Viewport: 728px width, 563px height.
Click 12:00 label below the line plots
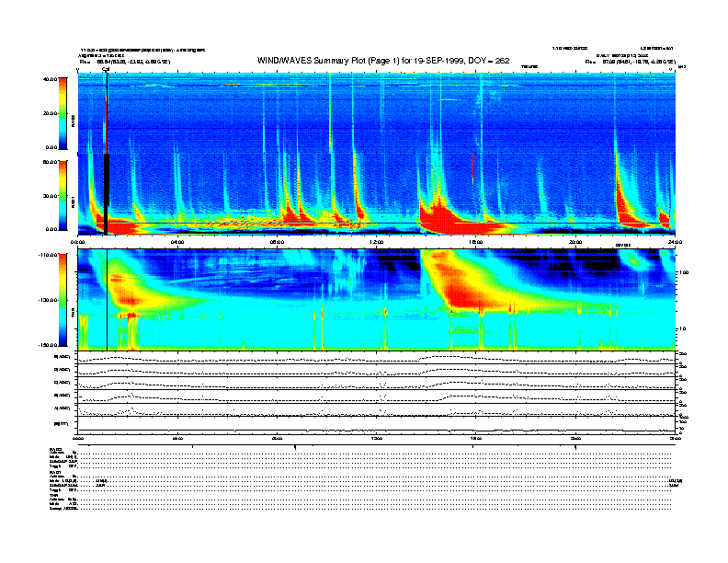[x=377, y=439]
